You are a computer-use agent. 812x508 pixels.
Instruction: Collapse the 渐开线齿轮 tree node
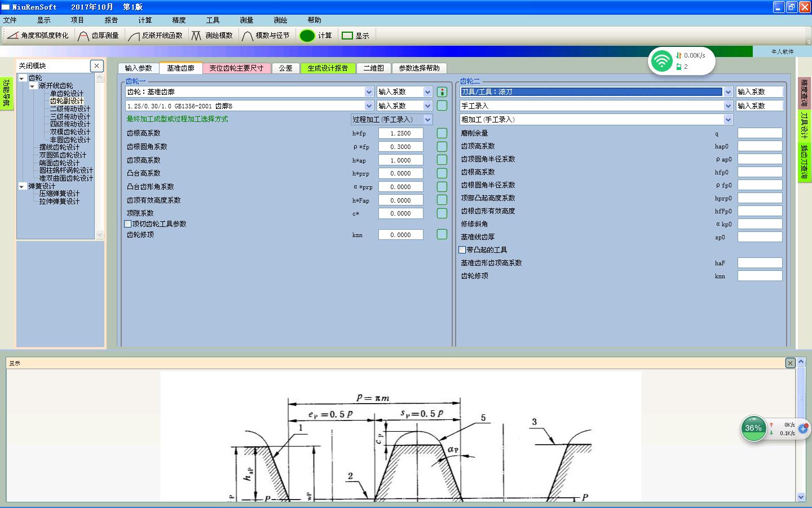pos(33,86)
